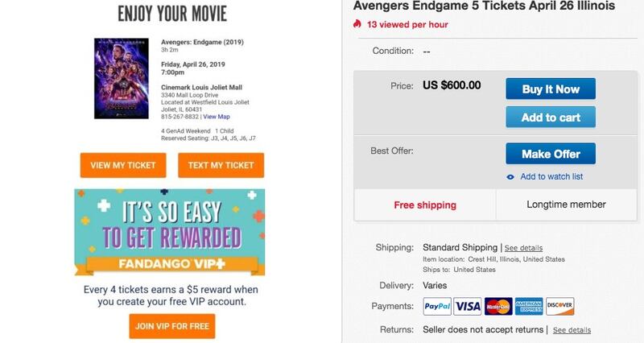
Task: Click the American Express icon
Action: (529, 307)
